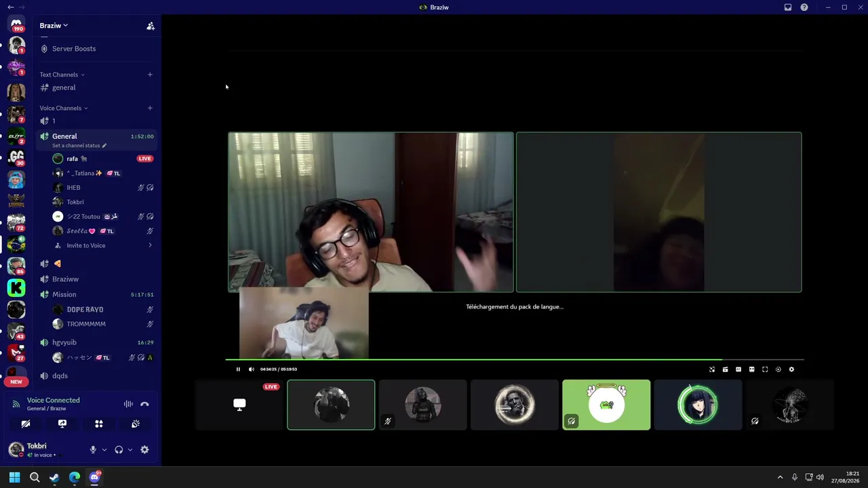Turn on camera in voice panel
Screen dimensions: 868x488
26,424
